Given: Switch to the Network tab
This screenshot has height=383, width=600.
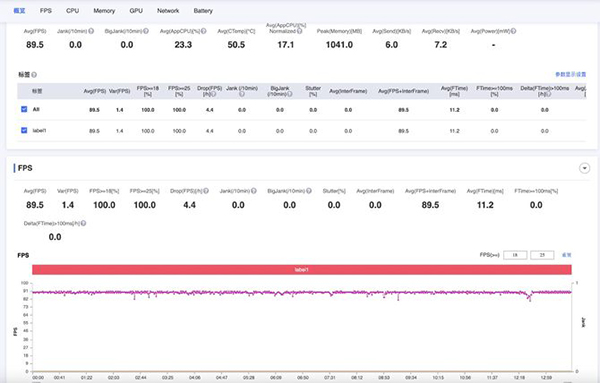Looking at the screenshot, I should pos(168,11).
